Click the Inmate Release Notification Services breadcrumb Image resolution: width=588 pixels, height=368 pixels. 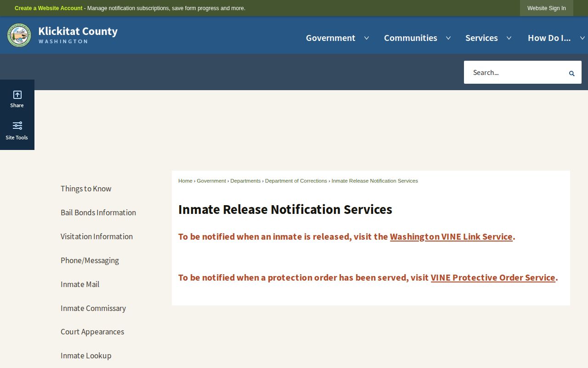[374, 181]
